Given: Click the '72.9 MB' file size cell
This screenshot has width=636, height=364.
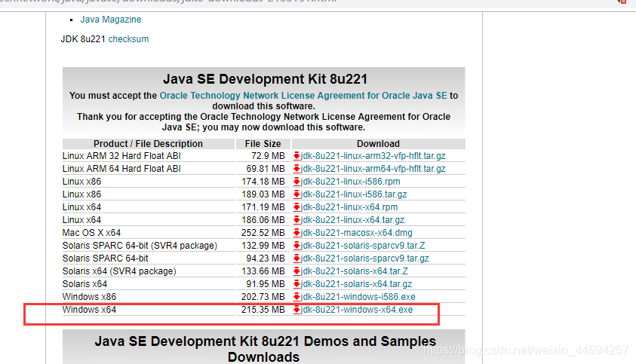Looking at the screenshot, I should [x=263, y=156].
